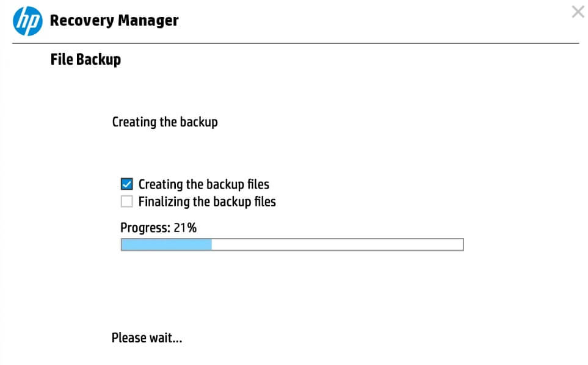Click the word "Manager" in the title
The height and width of the screenshot is (365, 588).
(148, 21)
